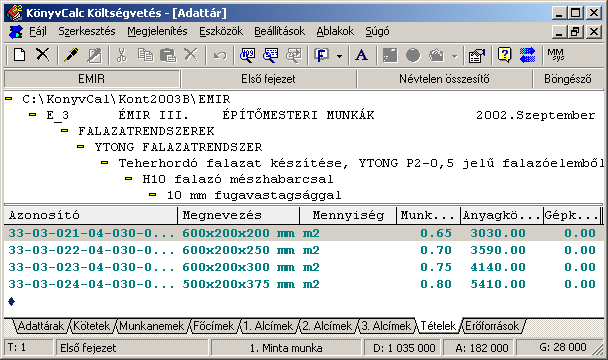Click the Cut scissors icon

click(x=122, y=55)
